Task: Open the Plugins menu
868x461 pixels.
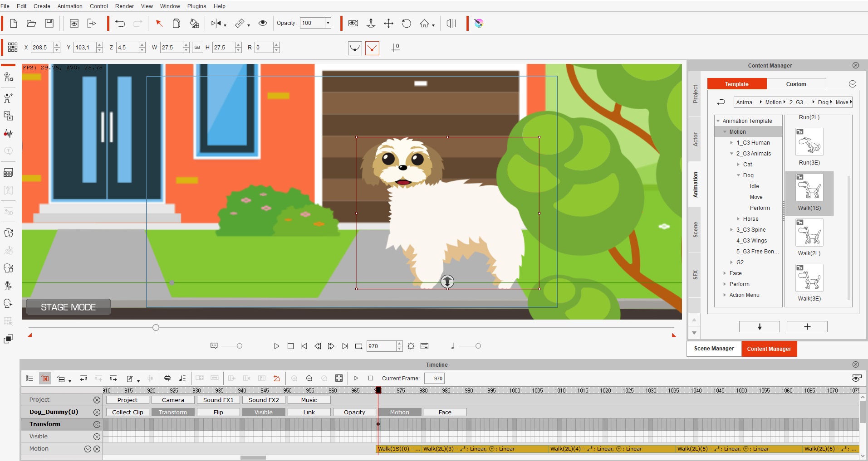Action: pos(196,6)
